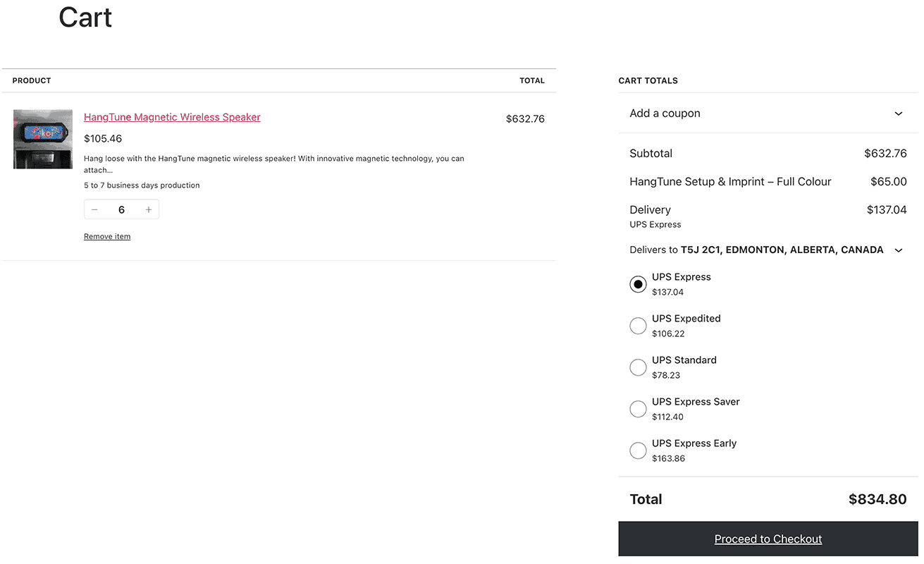Decrease speaker quantity with minus icon
This screenshot has width=924, height=564.
94,209
